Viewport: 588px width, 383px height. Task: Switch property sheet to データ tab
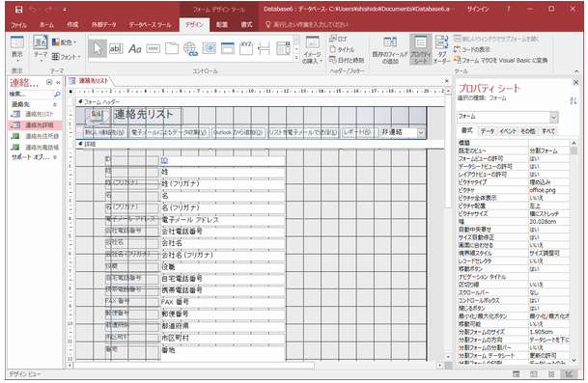tap(488, 131)
